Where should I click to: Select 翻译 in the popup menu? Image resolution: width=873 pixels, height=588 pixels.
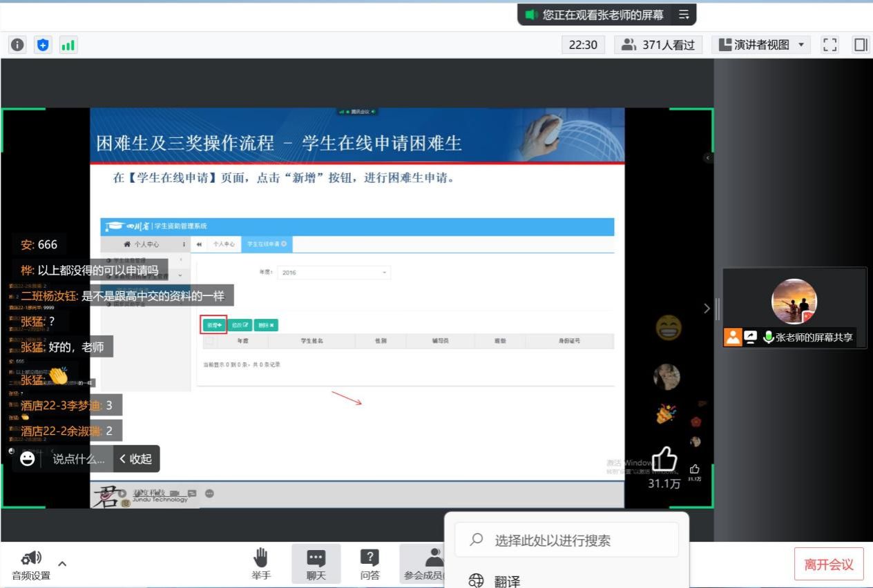[506, 581]
